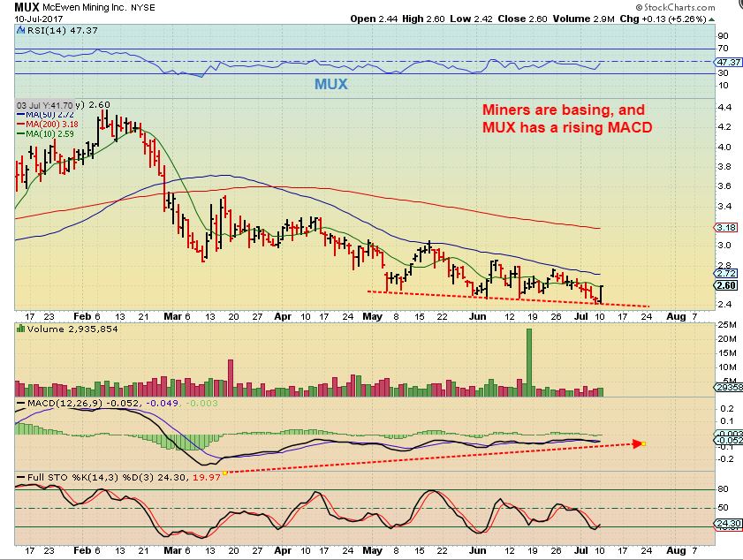The width and height of the screenshot is (743, 560).
Task: Click the -0.003 MACD histogram value
Action: coord(201,403)
